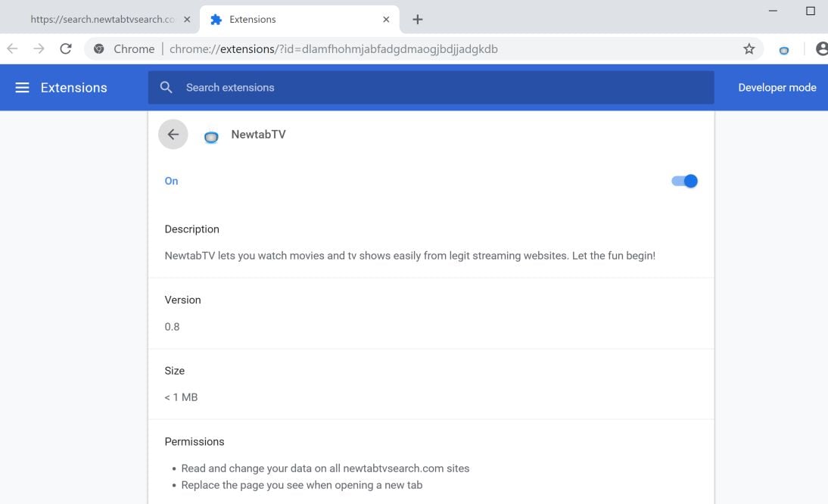Click the '< 1 MB' size value
The image size is (828, 504).
click(181, 397)
